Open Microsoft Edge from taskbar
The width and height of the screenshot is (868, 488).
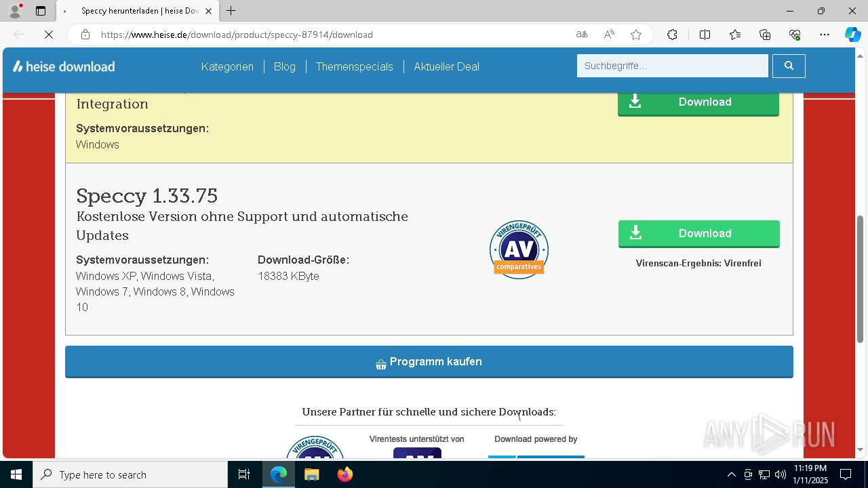click(279, 474)
